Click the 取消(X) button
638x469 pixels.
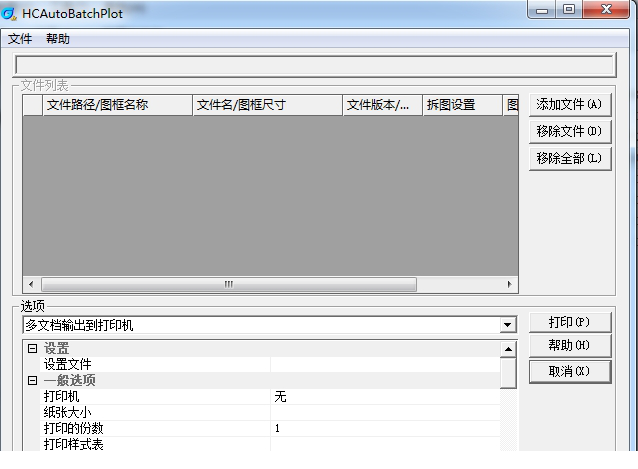(x=570, y=372)
